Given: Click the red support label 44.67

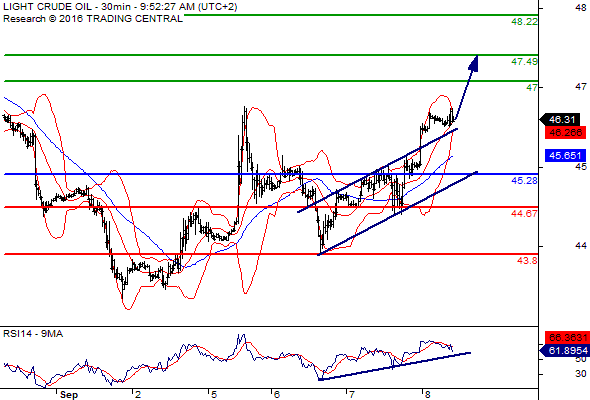Looking at the screenshot, I should [x=524, y=214].
